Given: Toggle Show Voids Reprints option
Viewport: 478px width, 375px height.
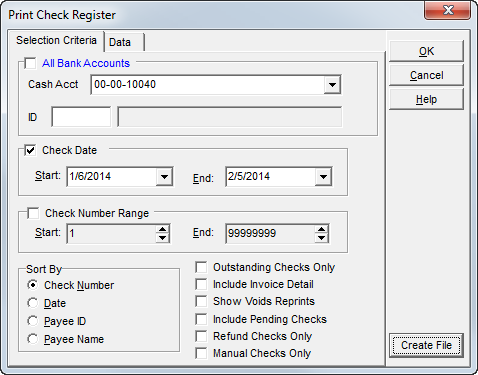Looking at the screenshot, I should (x=201, y=301).
